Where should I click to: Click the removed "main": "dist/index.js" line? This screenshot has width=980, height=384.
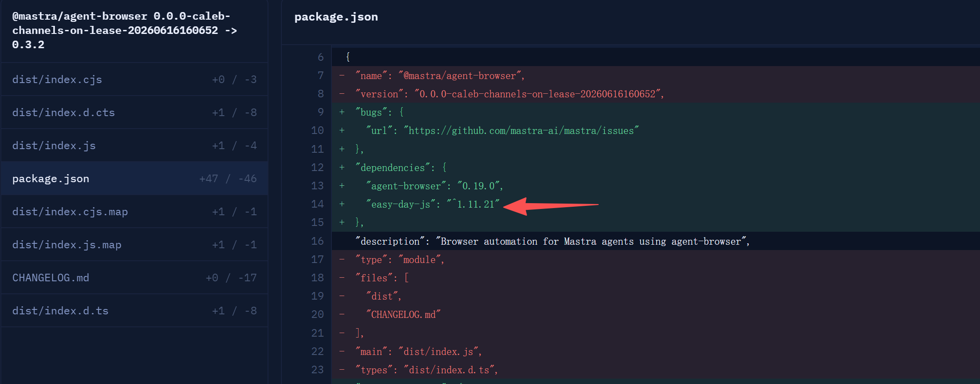tap(656, 351)
